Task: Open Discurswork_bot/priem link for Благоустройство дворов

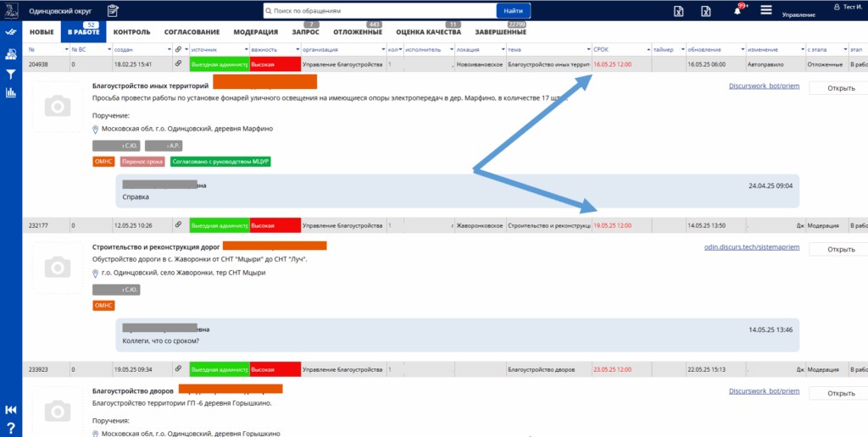Action: [x=764, y=391]
